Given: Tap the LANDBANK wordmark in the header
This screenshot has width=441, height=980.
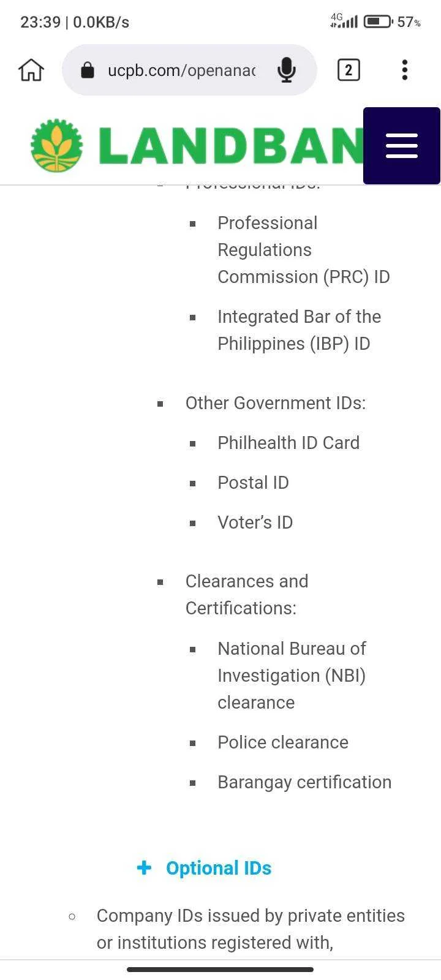Looking at the screenshot, I should [x=232, y=145].
